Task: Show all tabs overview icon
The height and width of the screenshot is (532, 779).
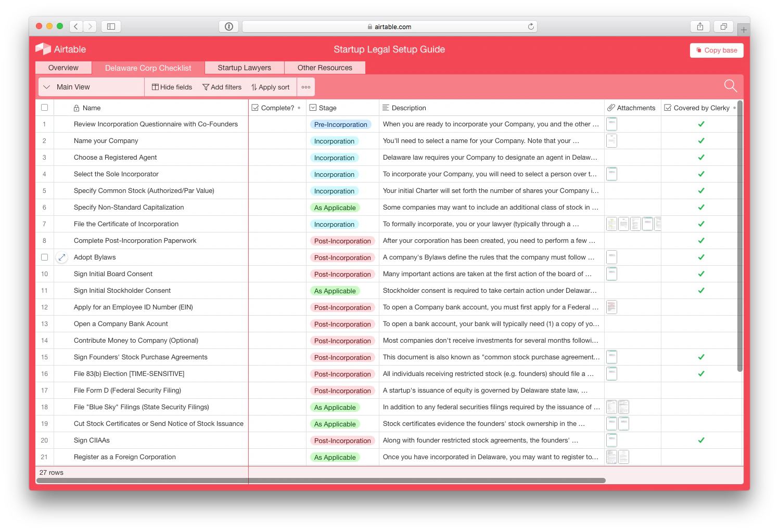Action: (723, 26)
